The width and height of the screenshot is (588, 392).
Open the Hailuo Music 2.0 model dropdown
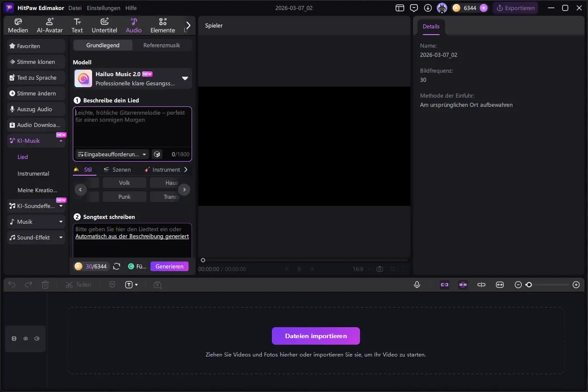coord(185,78)
